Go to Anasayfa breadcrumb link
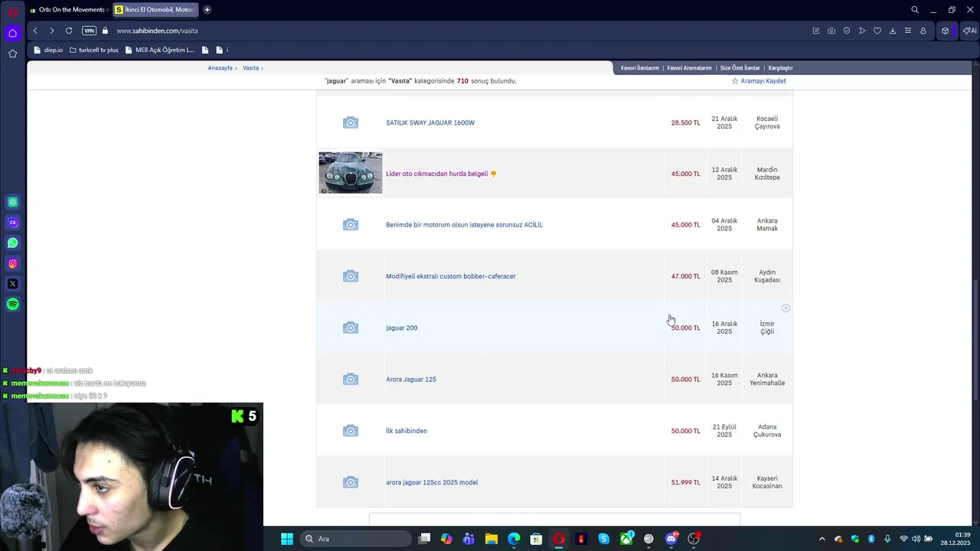The image size is (980, 551). tap(220, 68)
